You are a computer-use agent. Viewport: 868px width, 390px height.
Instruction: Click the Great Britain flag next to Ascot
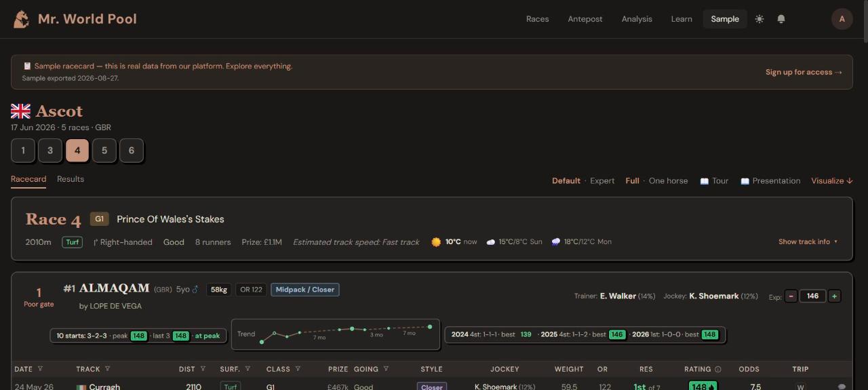click(20, 111)
